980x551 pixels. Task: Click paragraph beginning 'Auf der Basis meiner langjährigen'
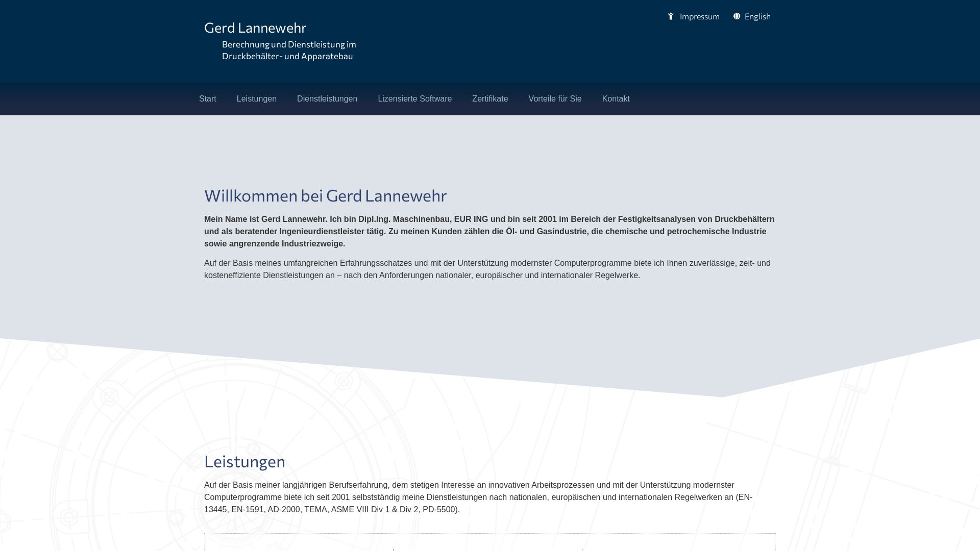478,497
